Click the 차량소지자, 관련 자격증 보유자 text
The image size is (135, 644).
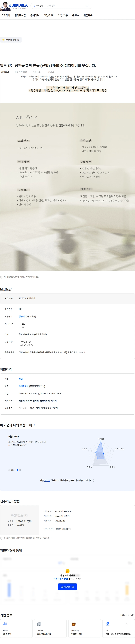[44, 408]
